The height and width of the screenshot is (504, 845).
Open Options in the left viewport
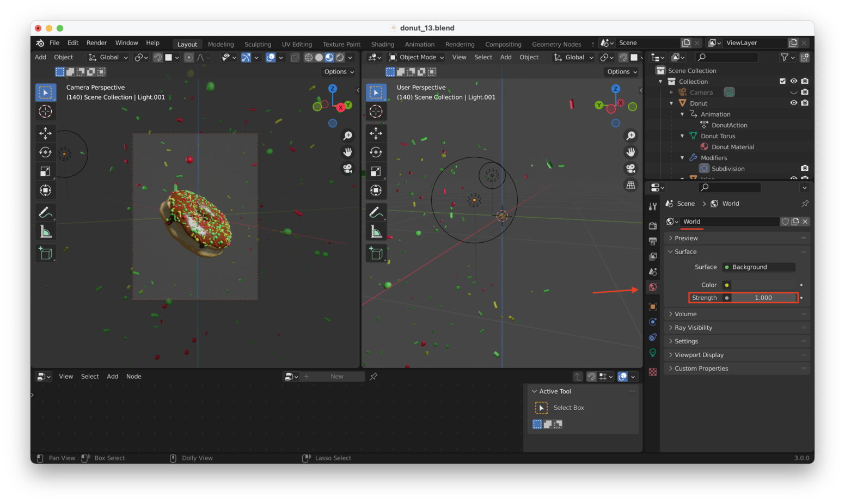(339, 72)
